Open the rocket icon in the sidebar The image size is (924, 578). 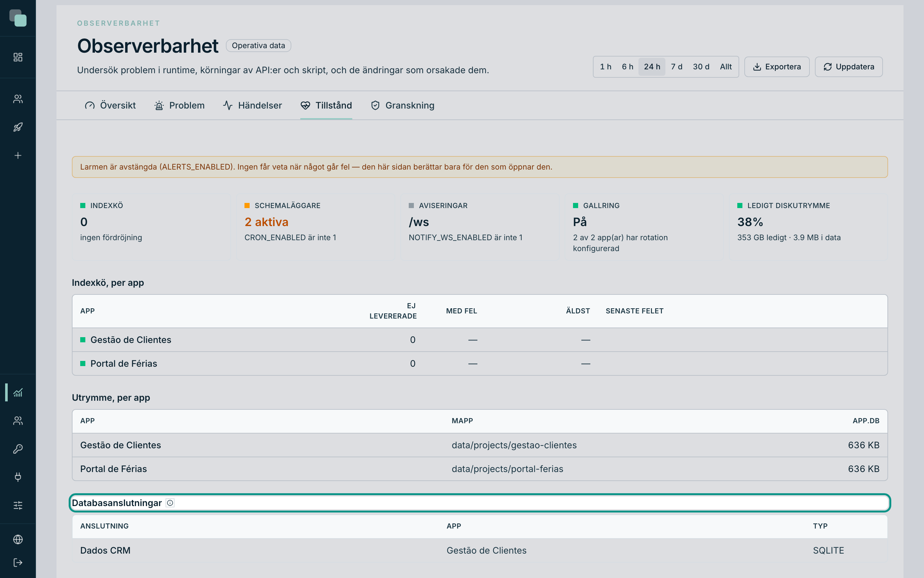coord(18,127)
